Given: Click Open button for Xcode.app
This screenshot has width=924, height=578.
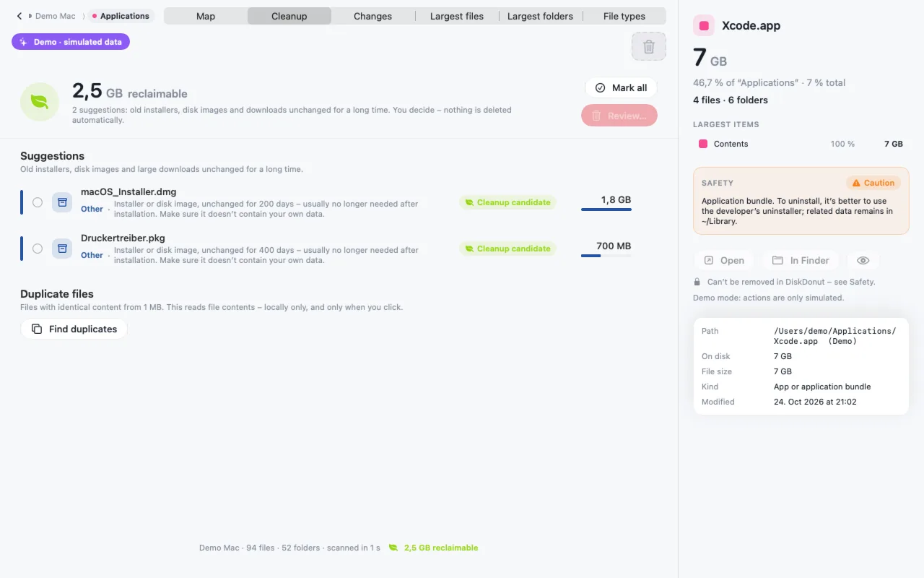Looking at the screenshot, I should click(x=724, y=260).
